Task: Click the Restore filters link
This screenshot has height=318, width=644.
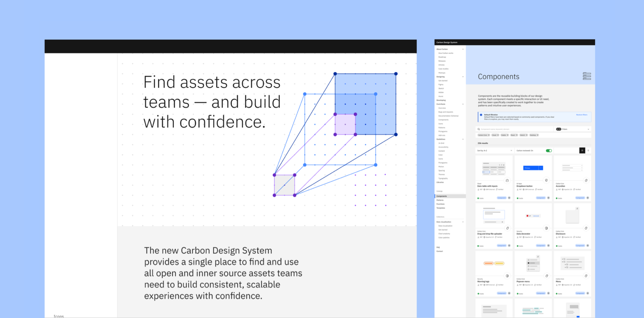Action: point(581,115)
